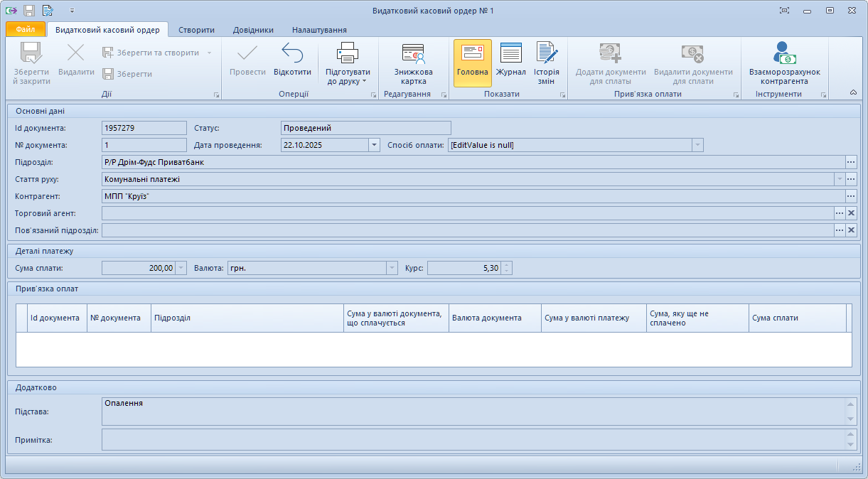
Task: Open Взаєморозрахунок контрагента tool
Action: (x=784, y=63)
